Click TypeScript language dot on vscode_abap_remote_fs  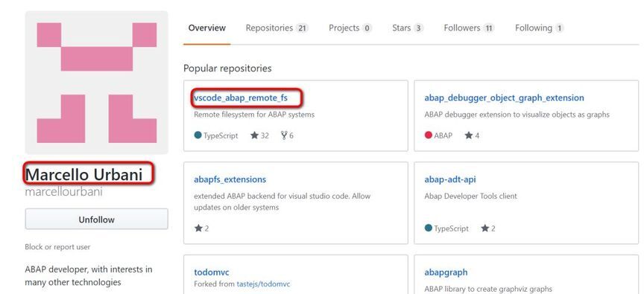pos(198,135)
